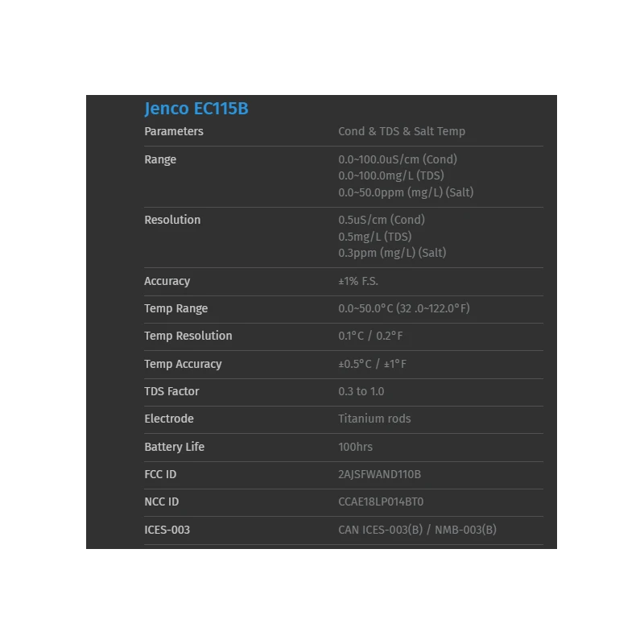The image size is (644, 644).
Task: Click the TDS Factor label
Action: click(171, 391)
